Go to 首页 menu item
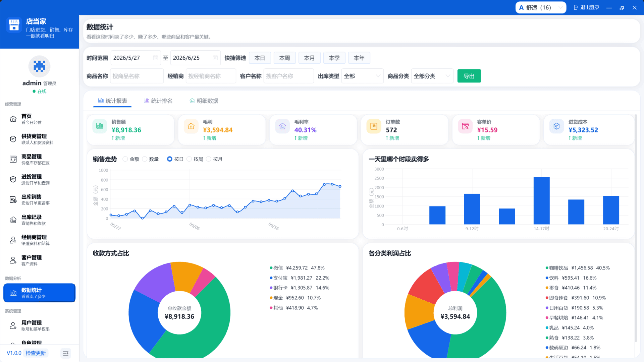This screenshot has height=362, width=644. [x=39, y=119]
